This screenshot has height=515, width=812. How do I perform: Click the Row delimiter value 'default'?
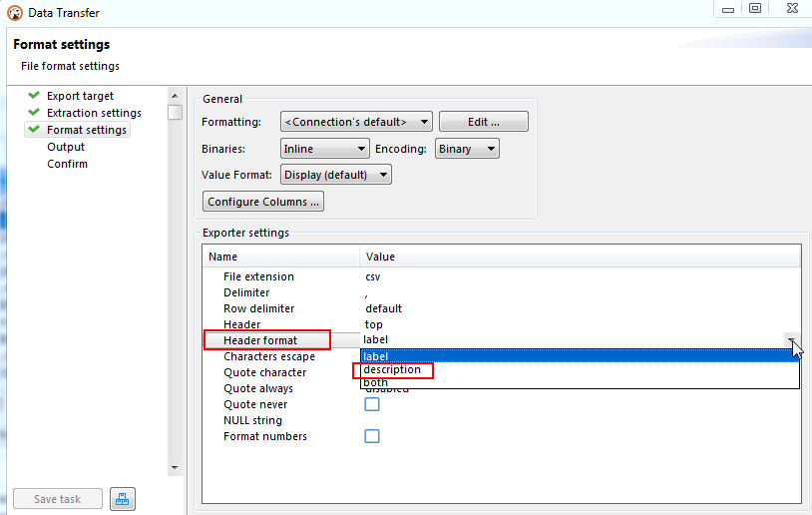pos(384,308)
